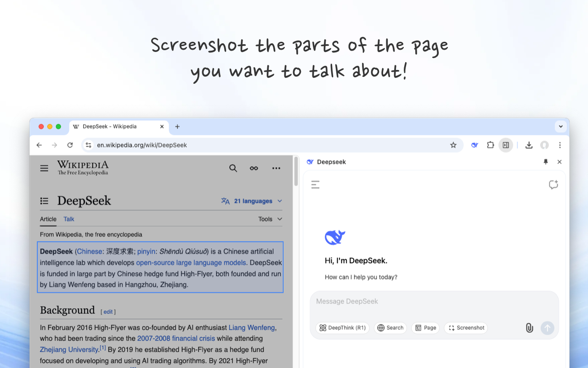
Task: Click the edit link beside Background
Action: coord(108,312)
